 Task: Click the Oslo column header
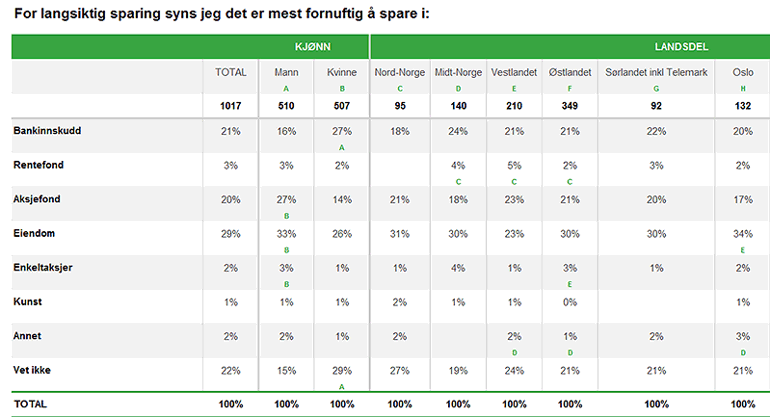742,73
